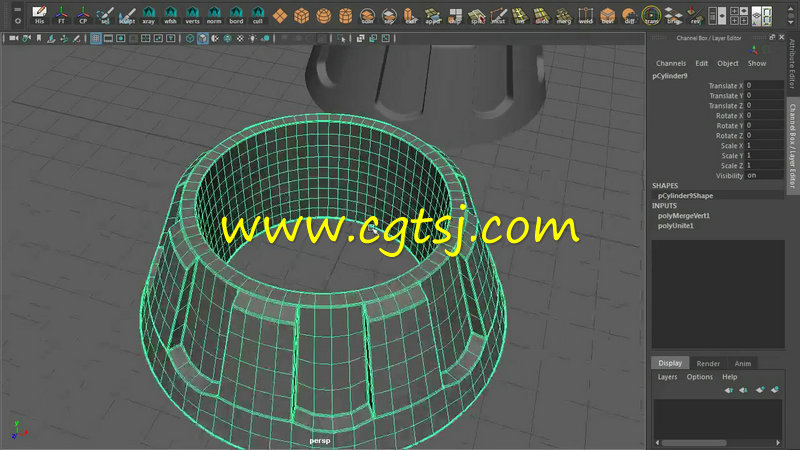Expand the polyMergeVert1 input node
The height and width of the screenshot is (450, 800).
[x=684, y=216]
